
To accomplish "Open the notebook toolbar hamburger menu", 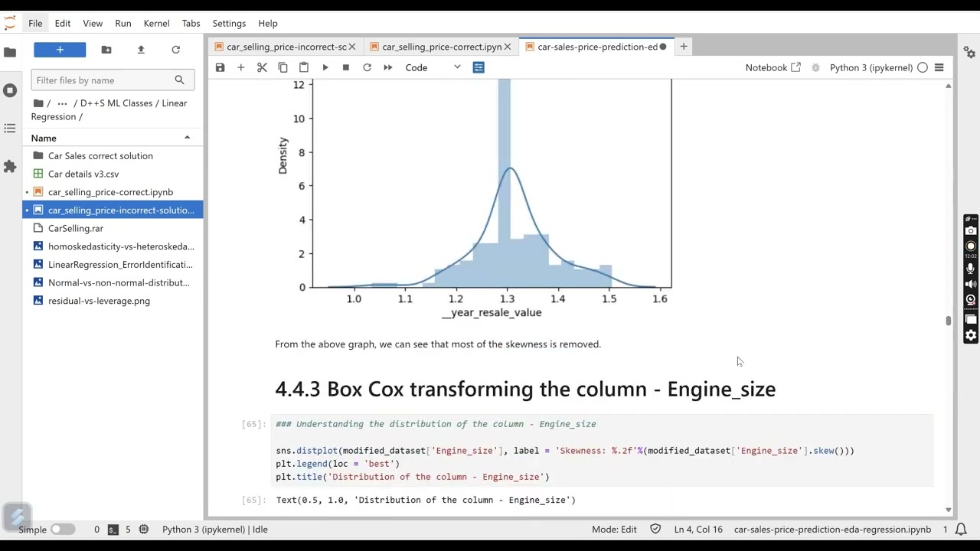I will tap(939, 67).
